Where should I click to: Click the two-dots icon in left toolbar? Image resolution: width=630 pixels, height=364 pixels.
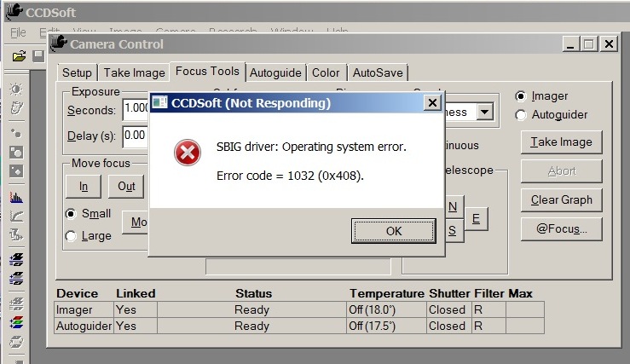coord(16,133)
